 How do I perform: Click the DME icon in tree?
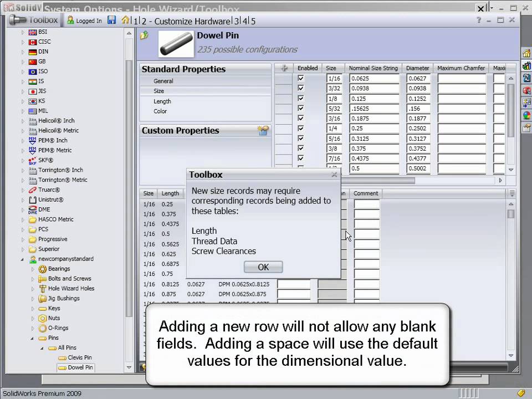(33, 209)
